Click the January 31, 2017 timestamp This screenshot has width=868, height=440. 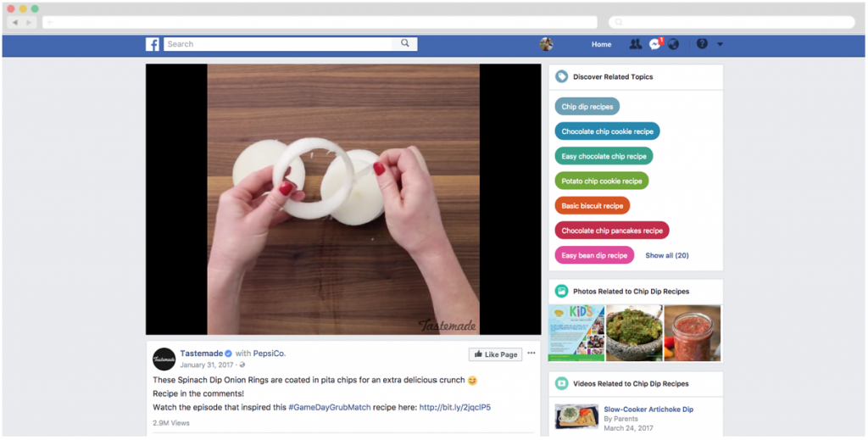pyautogui.click(x=209, y=365)
